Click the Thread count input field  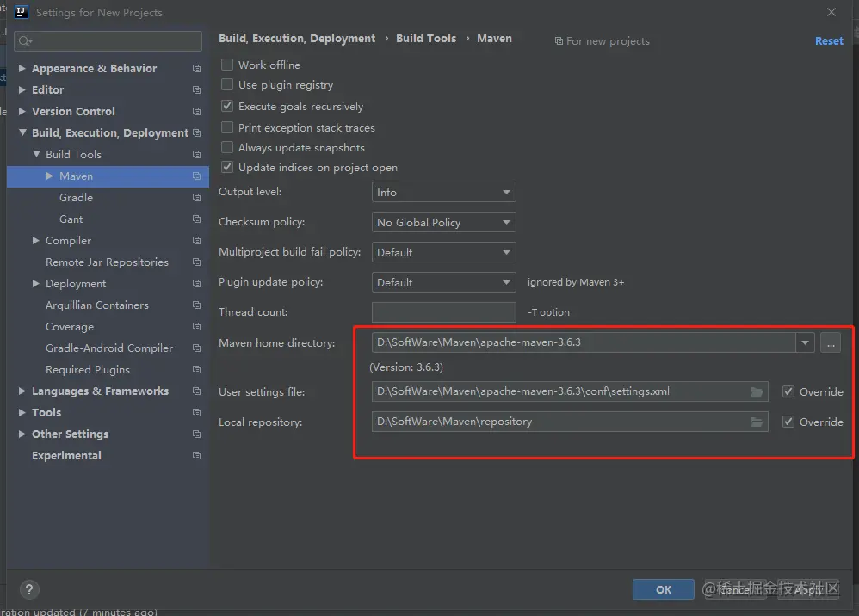pyautogui.click(x=444, y=312)
